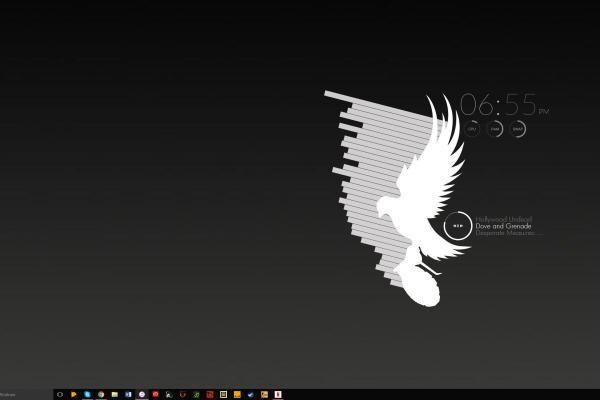This screenshot has height=400, width=600.
Task: Open the blue checkmark-style icon on taskbar
Action: [x=251, y=394]
